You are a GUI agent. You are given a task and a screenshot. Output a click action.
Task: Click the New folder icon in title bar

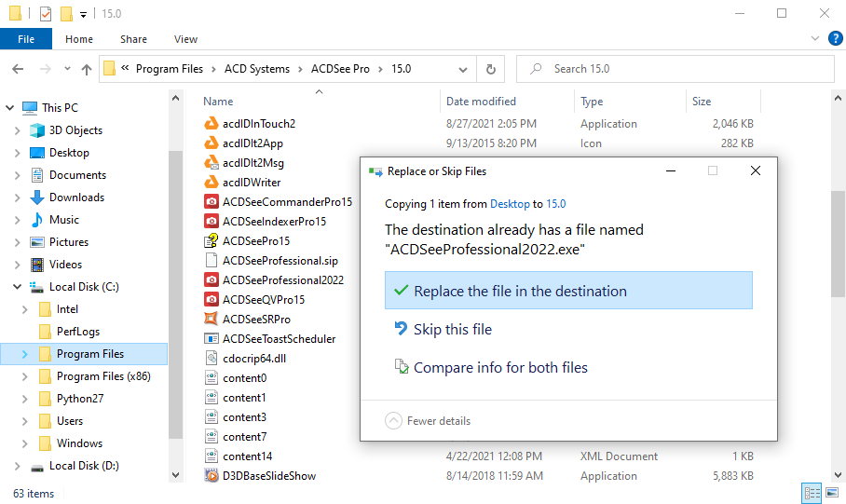(66, 13)
